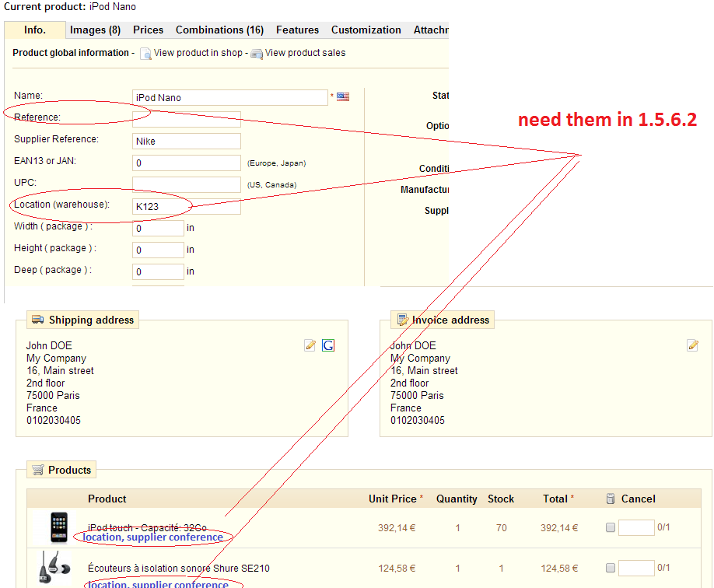Click 75000 Paris in invoice address

point(417,395)
